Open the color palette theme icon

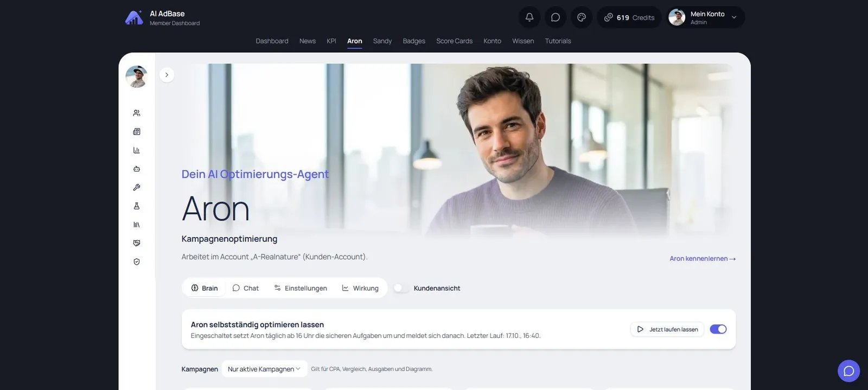tap(582, 17)
